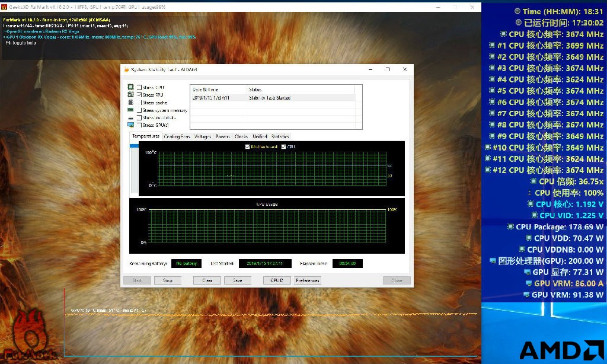The width and height of the screenshot is (607, 364).
Task: Enable the Stress cache checkbox
Action: 139,103
